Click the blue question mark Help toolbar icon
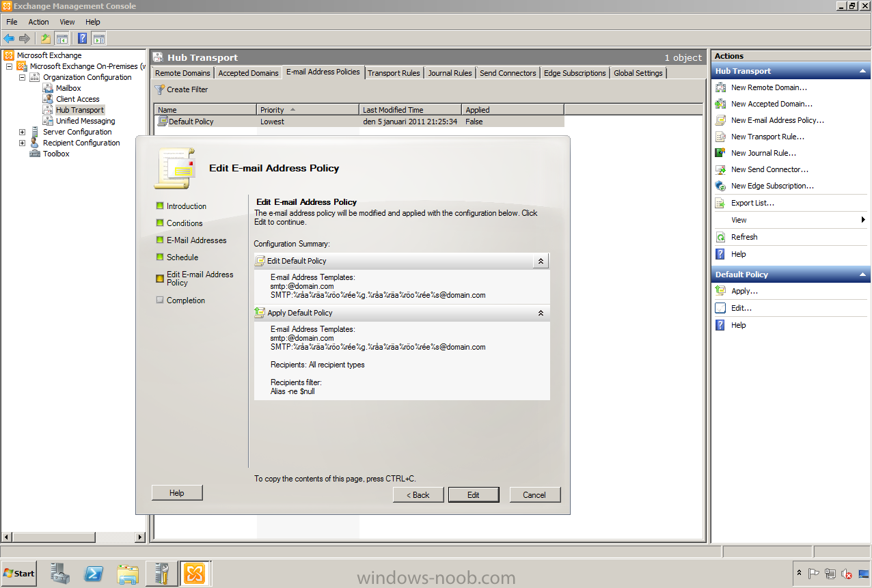Viewport: 872px width, 588px height. (83, 38)
